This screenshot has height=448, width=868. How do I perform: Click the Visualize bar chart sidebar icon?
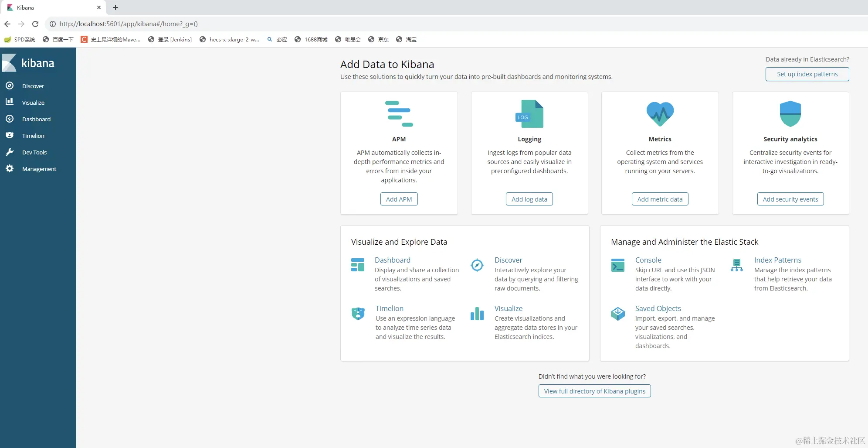point(10,102)
